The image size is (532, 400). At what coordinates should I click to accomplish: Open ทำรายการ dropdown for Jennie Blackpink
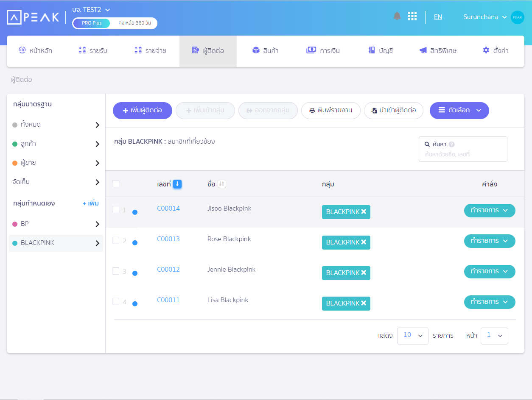point(490,271)
